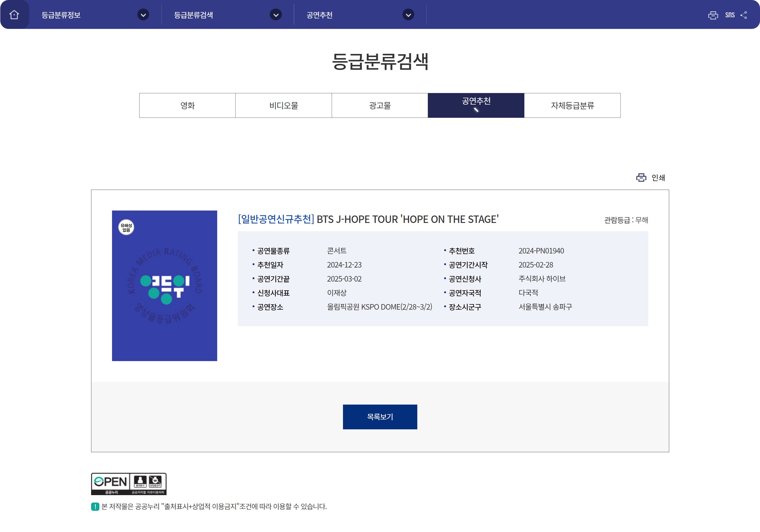The image size is (760, 532).
Task: Click the 관람등급 : 무해 label
Action: tap(626, 220)
